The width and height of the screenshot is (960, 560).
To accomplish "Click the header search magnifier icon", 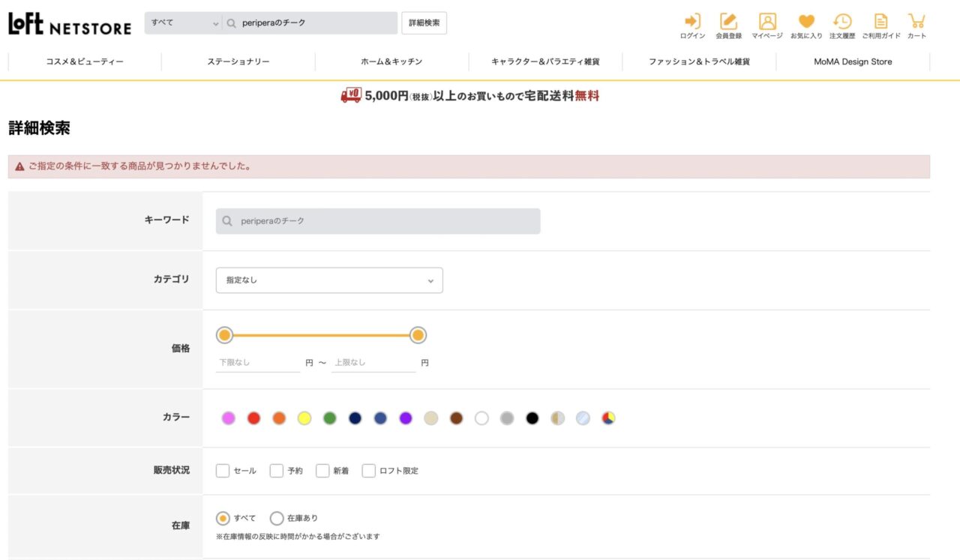I will point(232,23).
